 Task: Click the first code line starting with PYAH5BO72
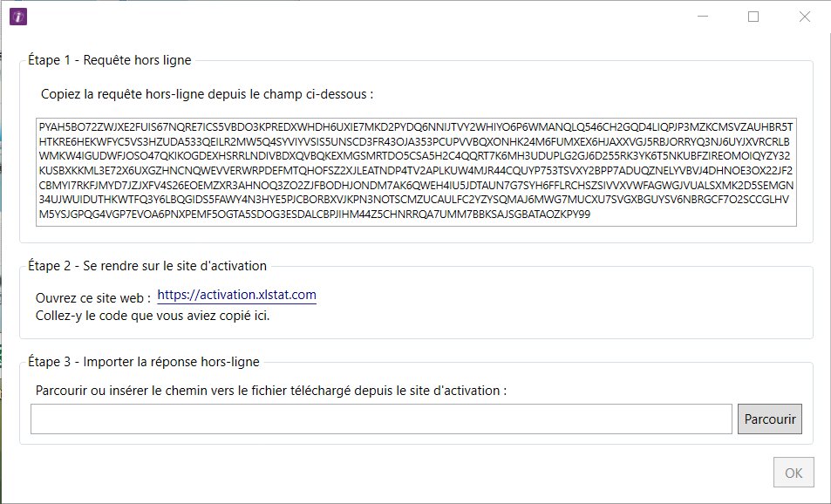coord(416,126)
